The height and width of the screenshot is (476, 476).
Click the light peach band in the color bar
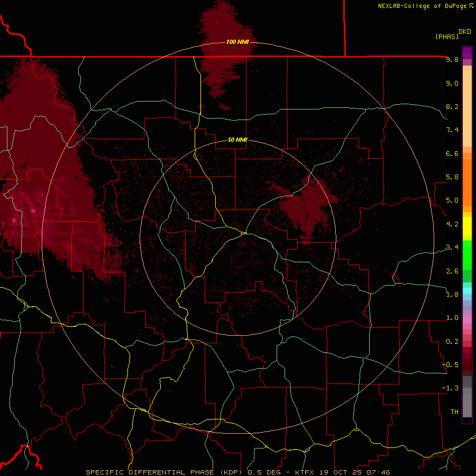point(467,108)
